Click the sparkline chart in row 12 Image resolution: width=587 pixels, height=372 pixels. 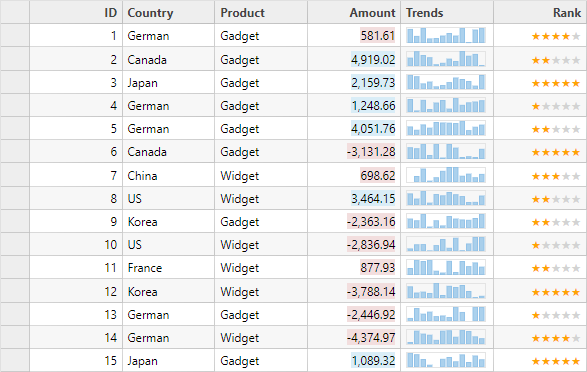(446, 291)
